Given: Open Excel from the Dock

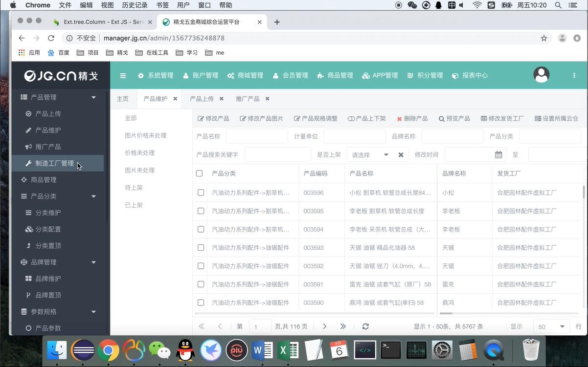Looking at the screenshot, I should tap(288, 350).
